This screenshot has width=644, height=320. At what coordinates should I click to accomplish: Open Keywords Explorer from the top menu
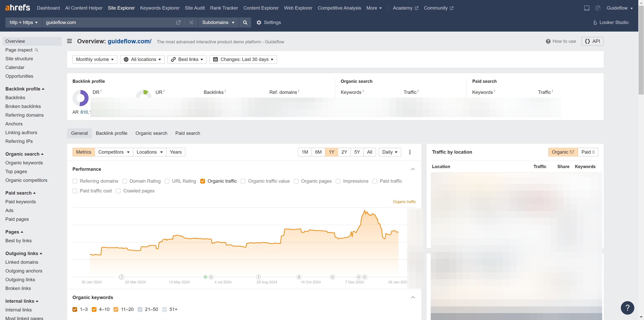tap(159, 8)
